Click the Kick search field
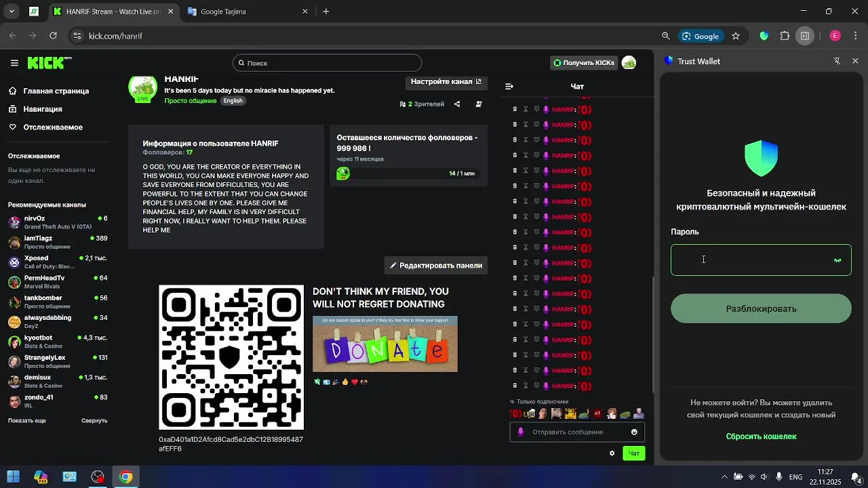The height and width of the screenshot is (488, 868). (x=327, y=63)
